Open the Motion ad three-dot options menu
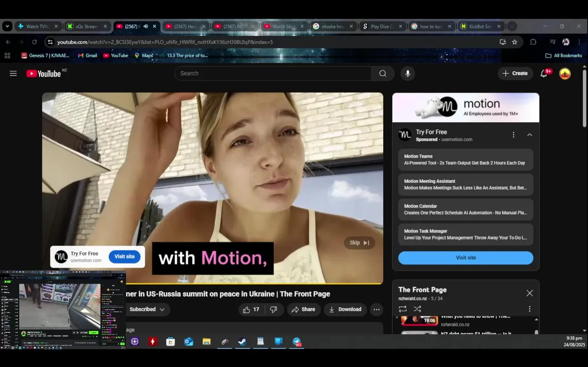588x367 pixels. coord(514,135)
